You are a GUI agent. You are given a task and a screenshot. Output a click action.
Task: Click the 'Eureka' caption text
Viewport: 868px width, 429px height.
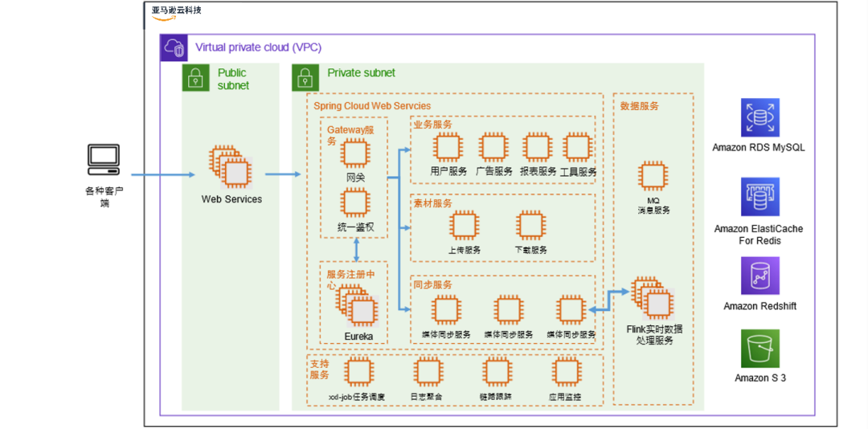coord(358,336)
